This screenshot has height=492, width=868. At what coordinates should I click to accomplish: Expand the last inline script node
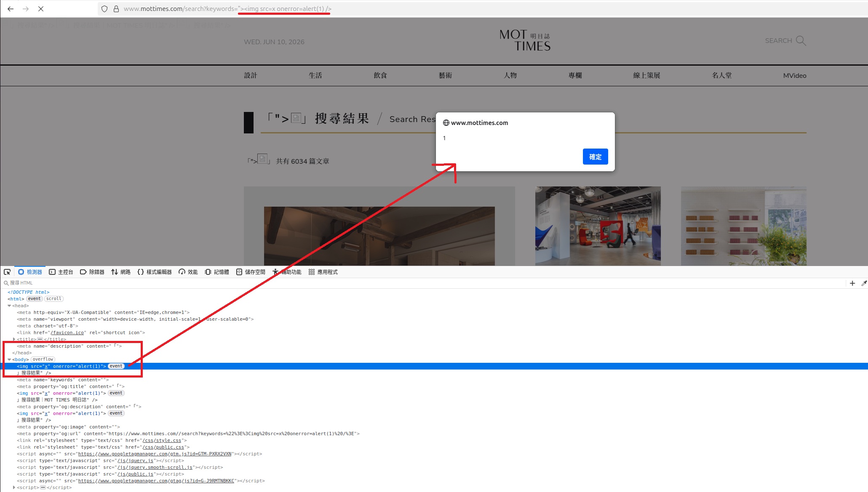14,487
